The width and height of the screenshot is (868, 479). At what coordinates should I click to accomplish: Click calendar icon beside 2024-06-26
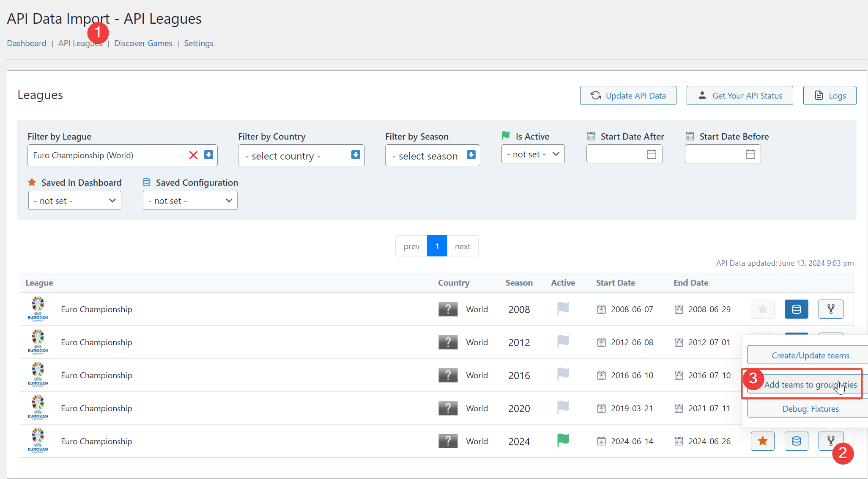679,441
